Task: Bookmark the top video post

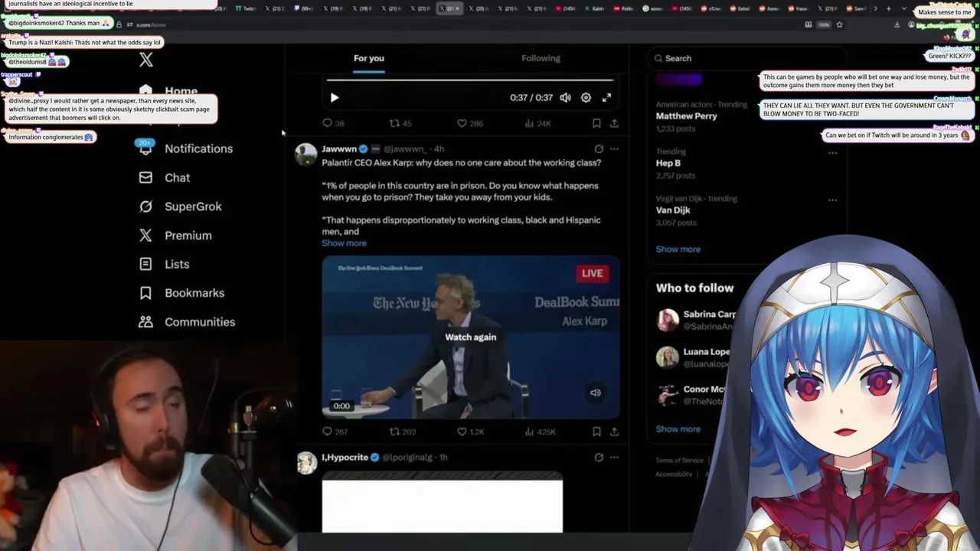Action: (596, 123)
